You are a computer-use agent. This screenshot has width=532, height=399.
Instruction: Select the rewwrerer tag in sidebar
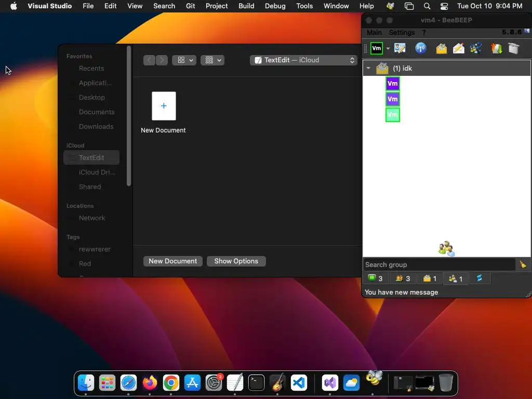tap(91, 249)
